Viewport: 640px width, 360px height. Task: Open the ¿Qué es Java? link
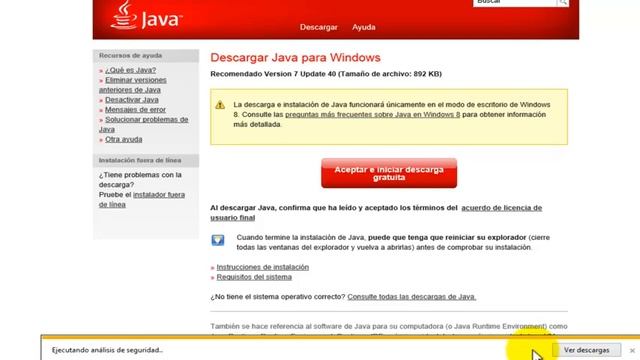pyautogui.click(x=130, y=70)
